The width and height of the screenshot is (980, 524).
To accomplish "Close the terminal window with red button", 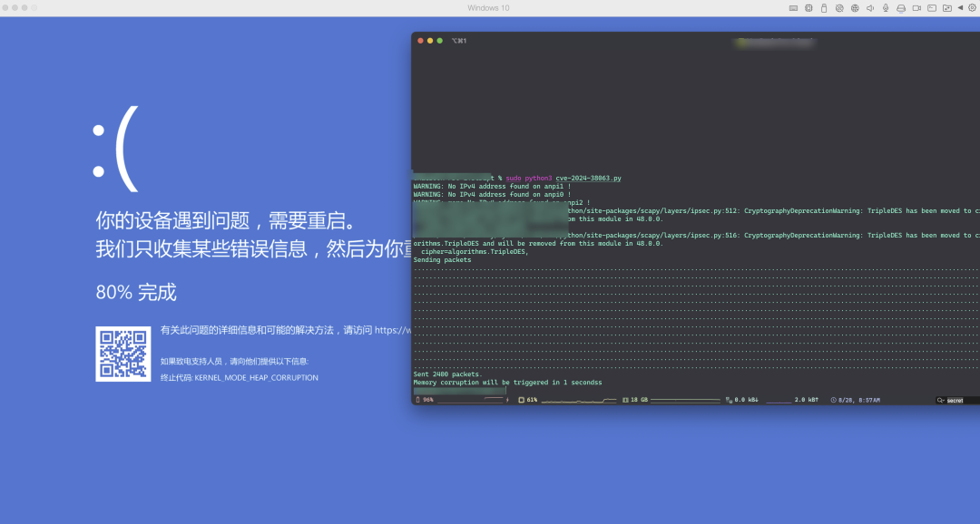I will [421, 41].
